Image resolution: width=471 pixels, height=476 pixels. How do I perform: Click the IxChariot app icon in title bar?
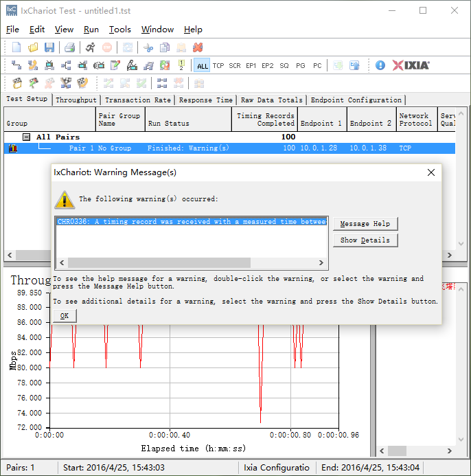[x=12, y=10]
